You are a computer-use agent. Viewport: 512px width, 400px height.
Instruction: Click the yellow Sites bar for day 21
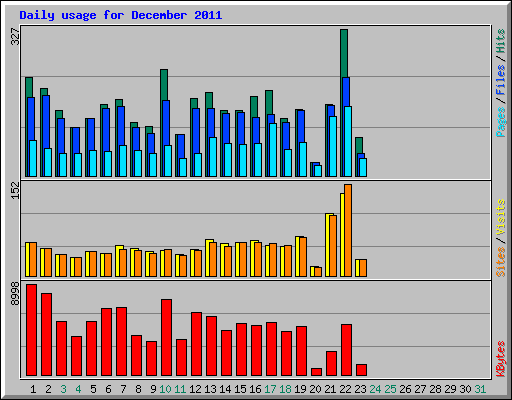tap(327, 245)
